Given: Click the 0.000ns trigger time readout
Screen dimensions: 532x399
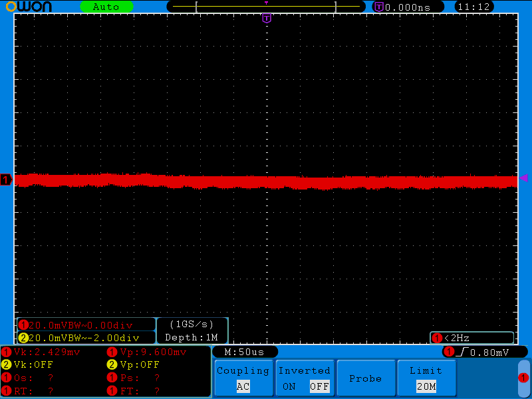Looking at the screenshot, I should 408,7.
